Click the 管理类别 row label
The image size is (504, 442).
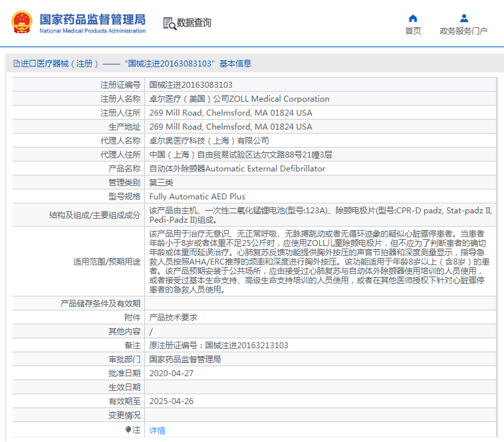pyautogui.click(x=125, y=183)
